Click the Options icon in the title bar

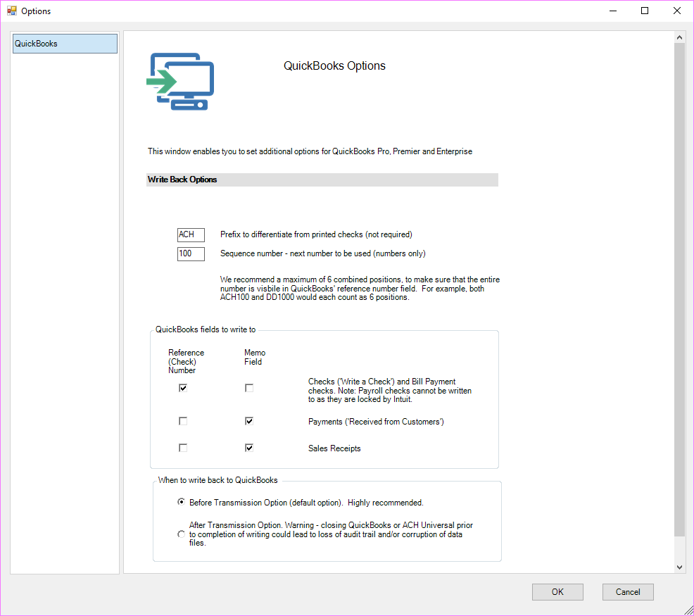(x=11, y=11)
